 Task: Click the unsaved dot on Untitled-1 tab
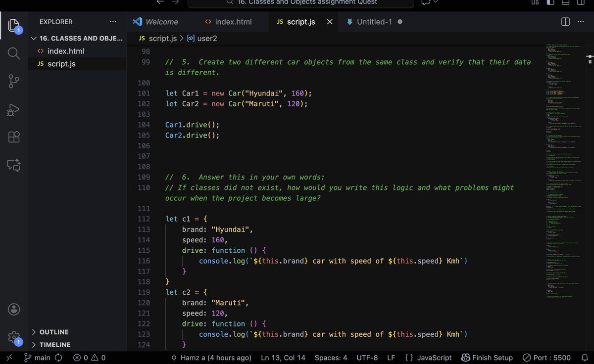pyautogui.click(x=399, y=22)
